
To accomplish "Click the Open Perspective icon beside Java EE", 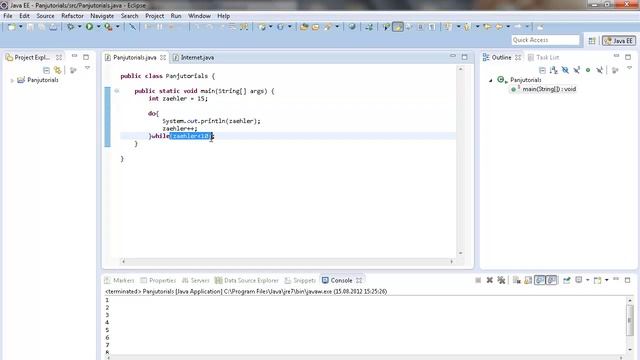I will (x=592, y=40).
